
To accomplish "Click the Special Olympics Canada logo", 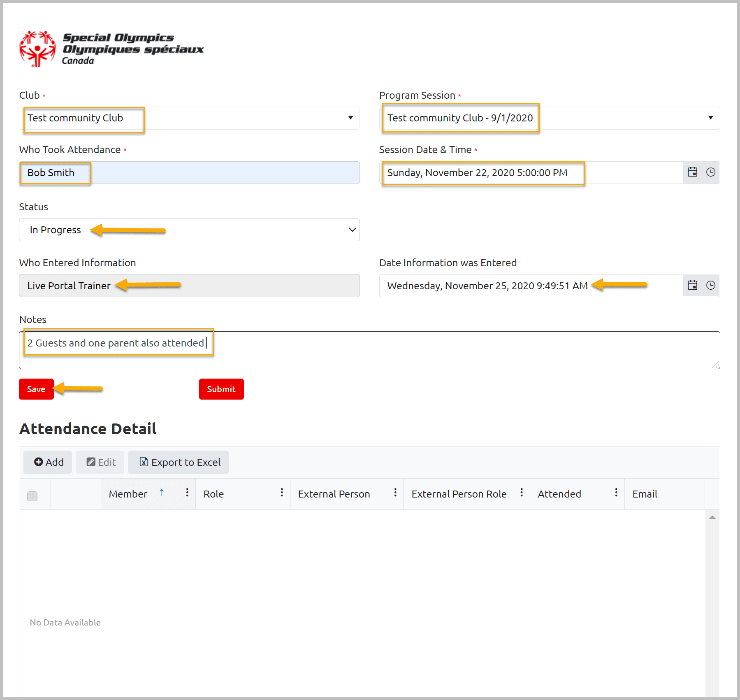I will (x=111, y=49).
